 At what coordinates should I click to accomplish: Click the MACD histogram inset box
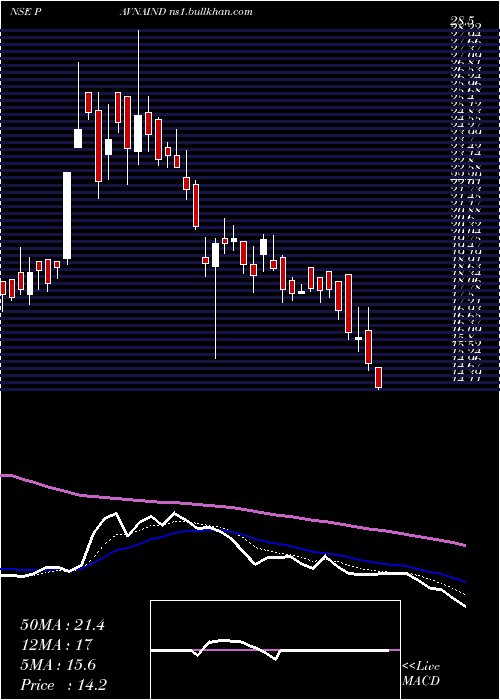(275, 650)
